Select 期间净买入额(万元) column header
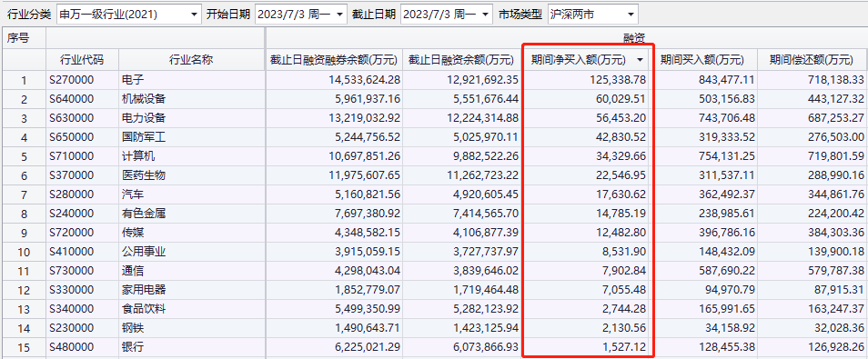 (578, 60)
